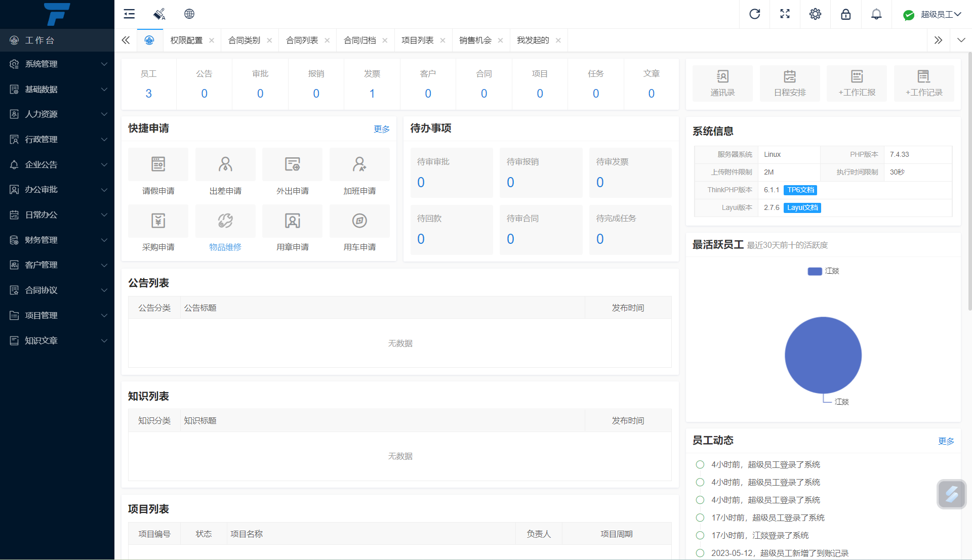972x560 pixels.
Task: Click the clear cache broom icon
Action: point(159,14)
